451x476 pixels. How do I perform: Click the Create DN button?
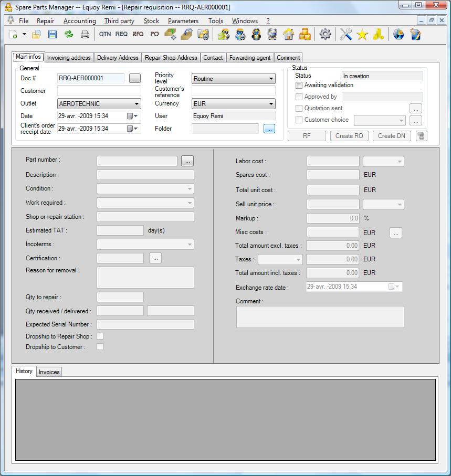point(392,136)
